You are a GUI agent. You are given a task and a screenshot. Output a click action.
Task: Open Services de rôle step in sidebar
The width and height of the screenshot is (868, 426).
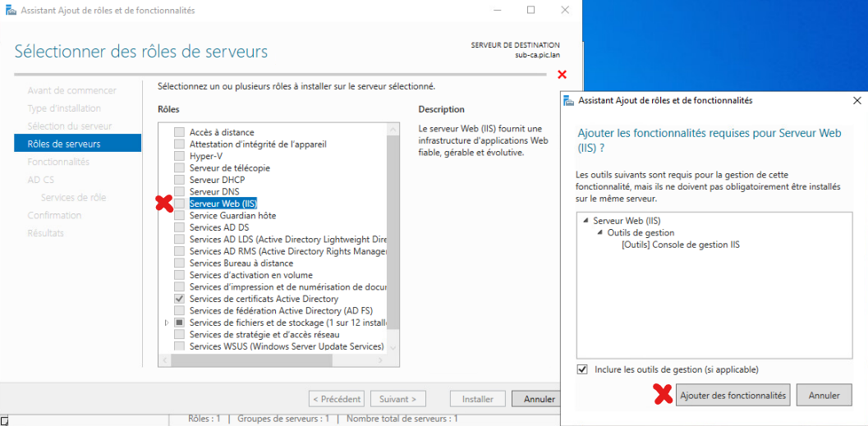74,198
